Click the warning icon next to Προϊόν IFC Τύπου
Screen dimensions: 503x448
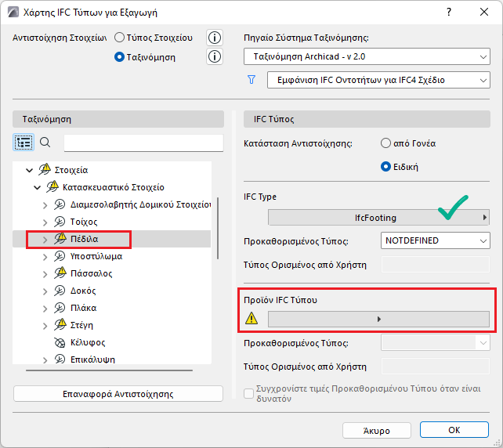[251, 319]
